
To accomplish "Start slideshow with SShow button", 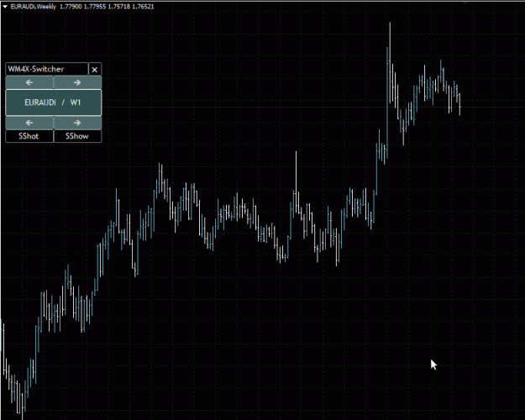I will click(77, 136).
